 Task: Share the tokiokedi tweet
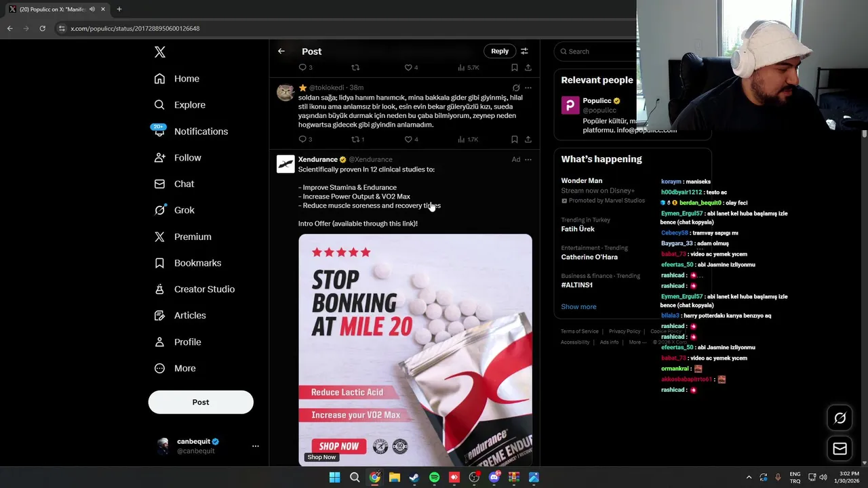528,140
